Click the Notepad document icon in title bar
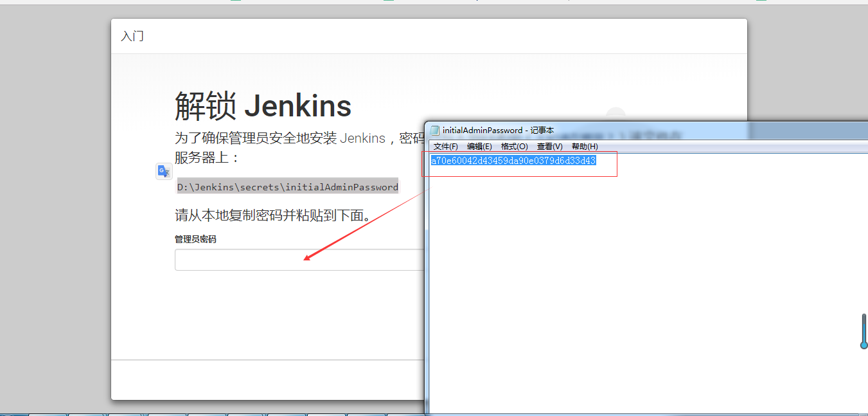 [x=434, y=131]
